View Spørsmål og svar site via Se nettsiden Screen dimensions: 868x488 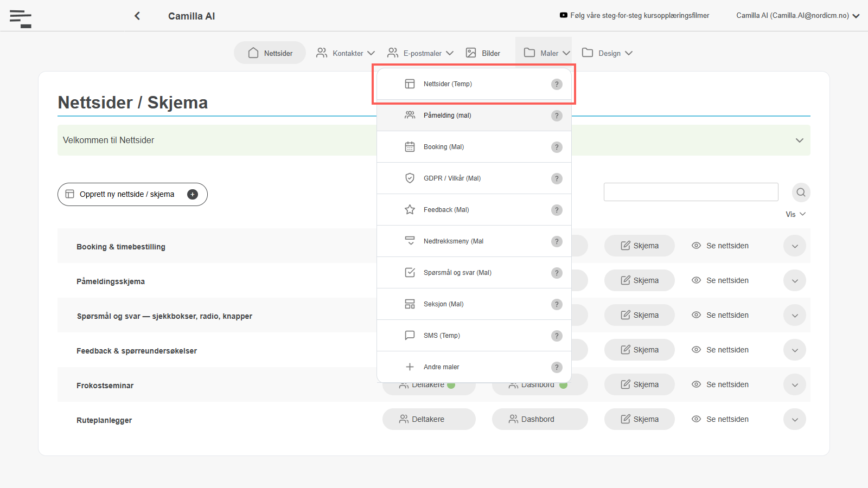[720, 315]
